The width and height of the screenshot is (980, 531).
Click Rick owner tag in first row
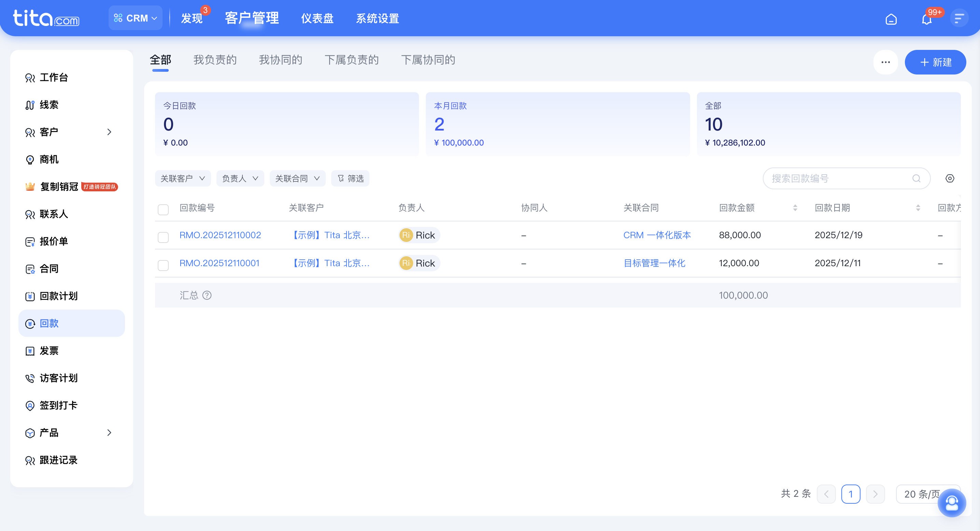point(419,235)
